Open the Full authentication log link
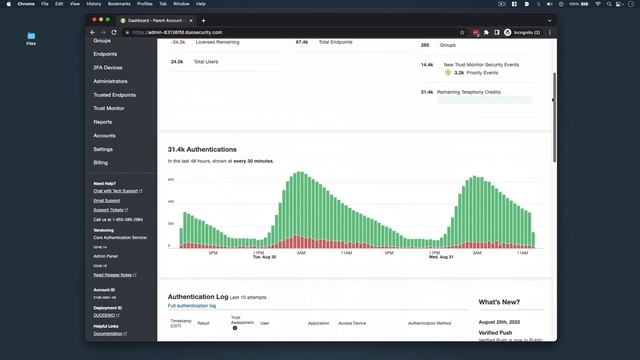 [192, 306]
